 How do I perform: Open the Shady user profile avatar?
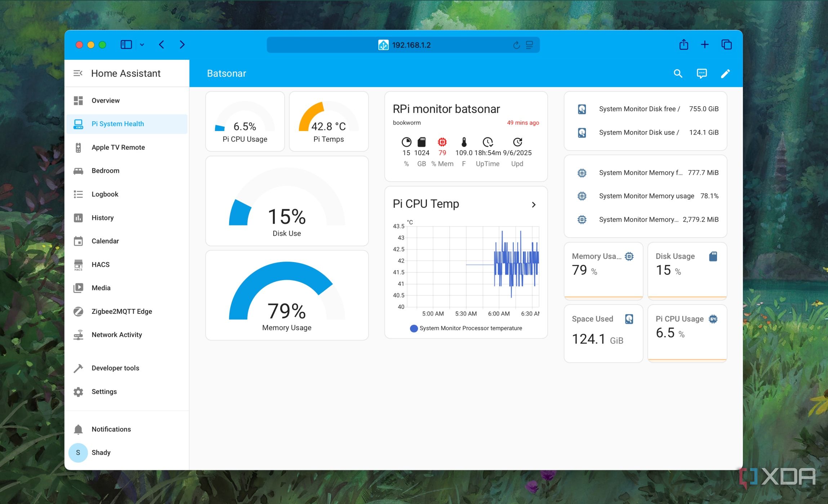(78, 453)
